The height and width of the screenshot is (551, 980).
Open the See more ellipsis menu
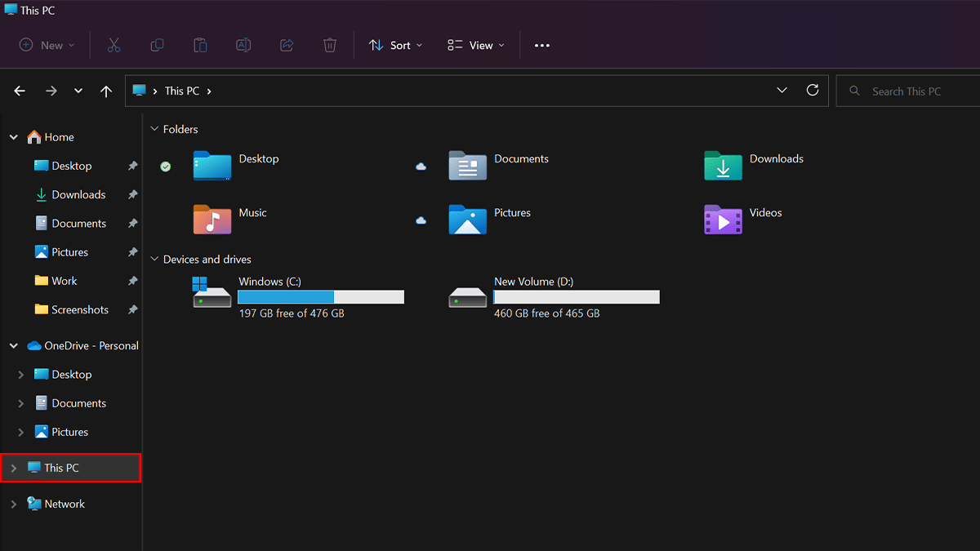(x=542, y=46)
